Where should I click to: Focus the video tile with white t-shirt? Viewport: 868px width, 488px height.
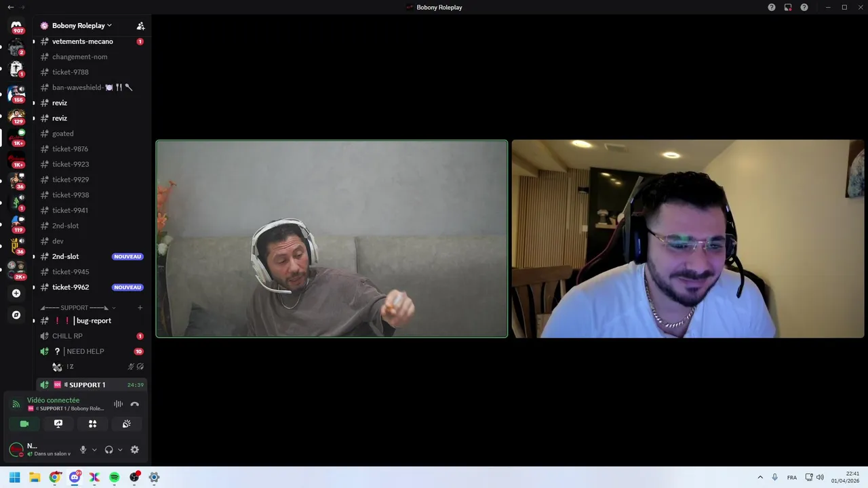click(x=688, y=239)
